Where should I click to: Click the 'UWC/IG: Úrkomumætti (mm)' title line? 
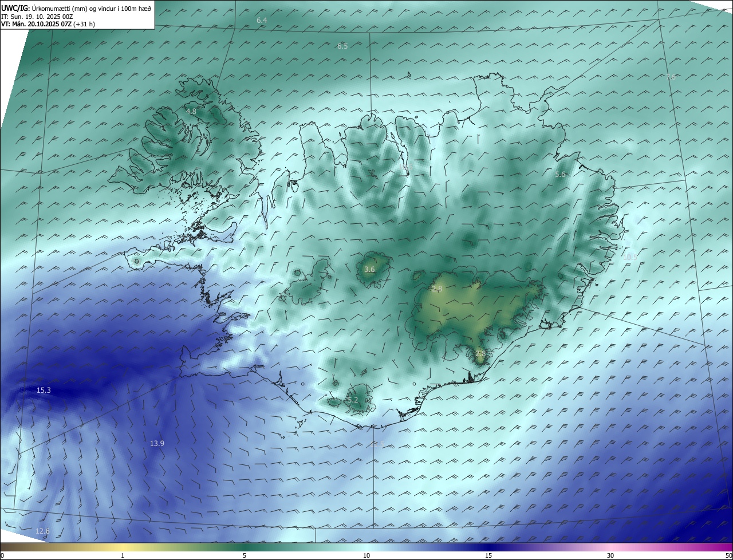pyautogui.click(x=76, y=8)
